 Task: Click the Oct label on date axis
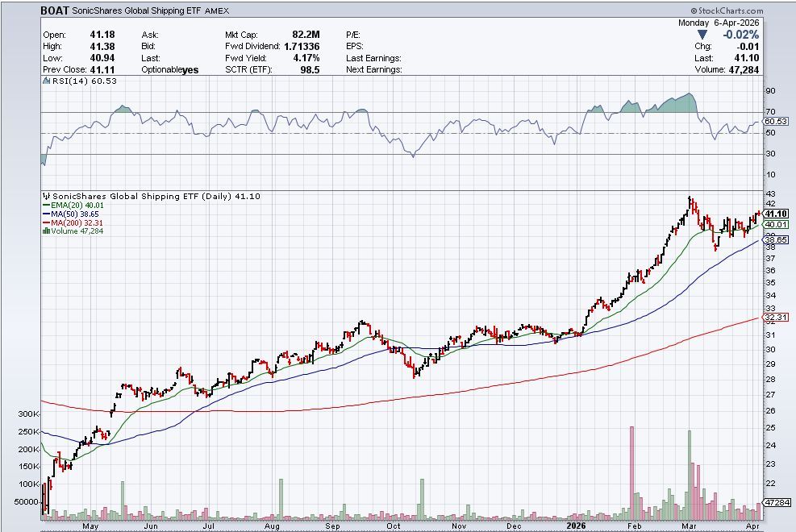tap(394, 526)
